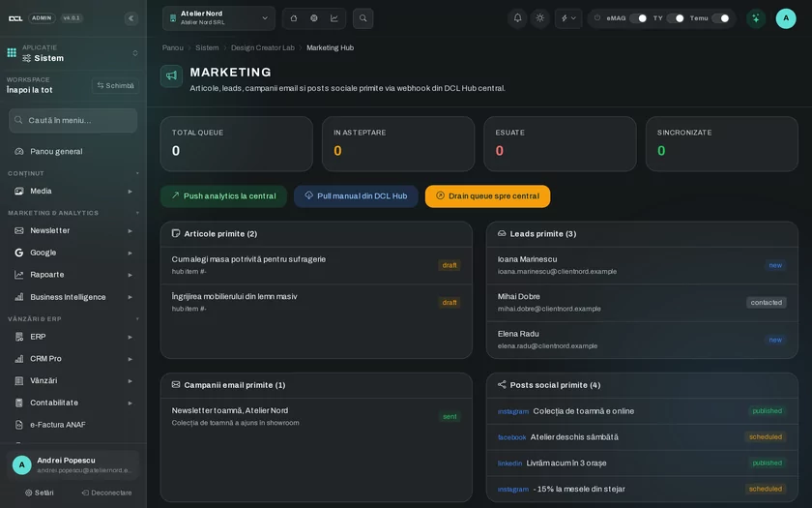Click the Rapoarte chart icon in sidebar

pyautogui.click(x=19, y=275)
